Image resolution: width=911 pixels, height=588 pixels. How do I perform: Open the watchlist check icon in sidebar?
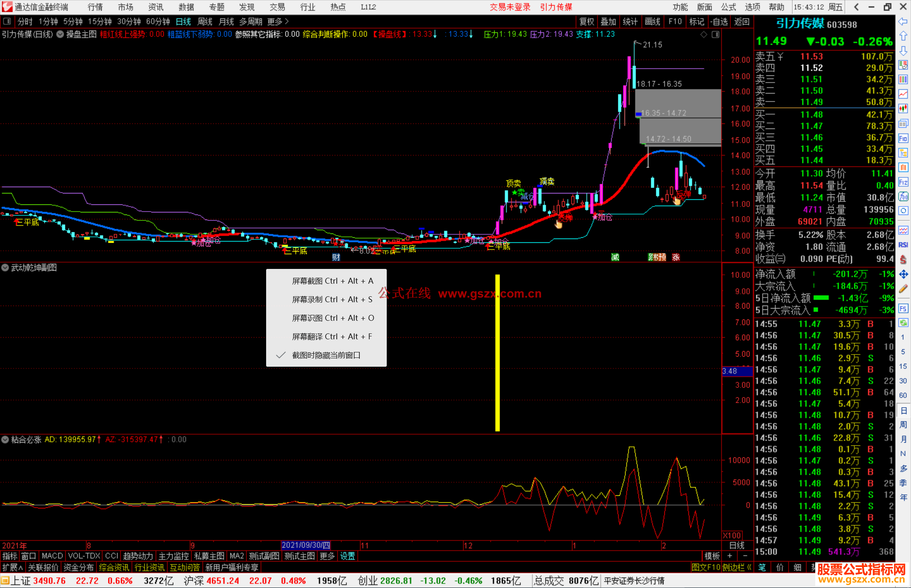903,65
